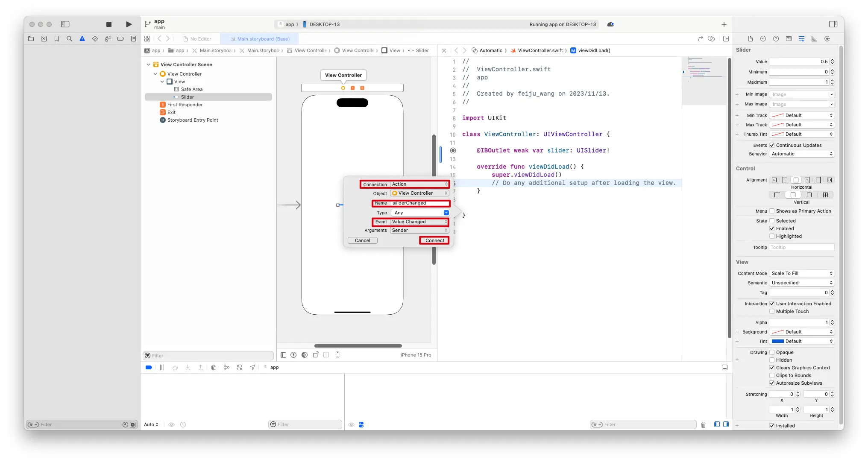Click the debug Step over icon
This screenshot has width=868, height=462.
point(175,368)
